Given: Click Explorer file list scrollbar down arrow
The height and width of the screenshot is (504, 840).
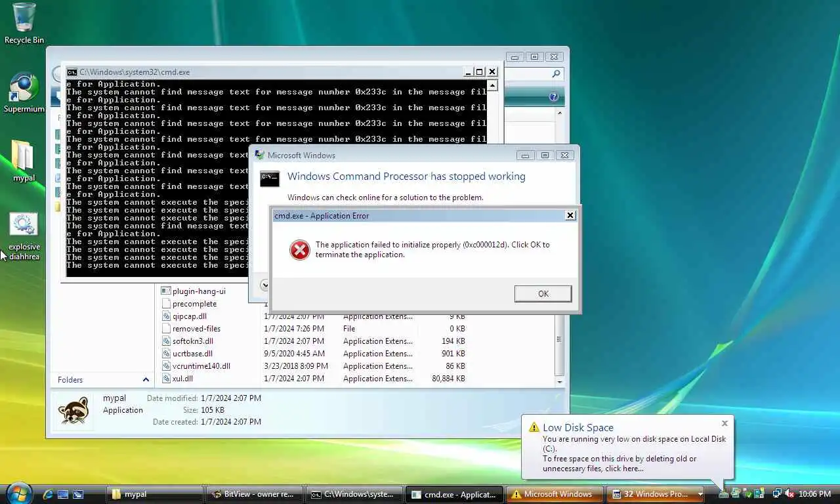Looking at the screenshot, I should [x=560, y=381].
